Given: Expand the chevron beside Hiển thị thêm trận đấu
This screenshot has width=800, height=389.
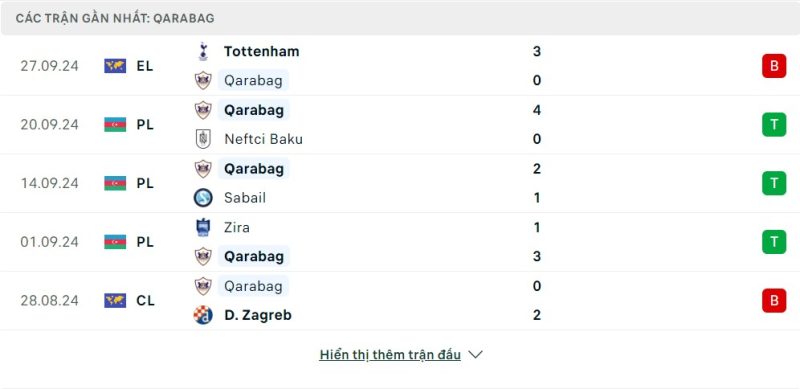Looking at the screenshot, I should (475, 354).
